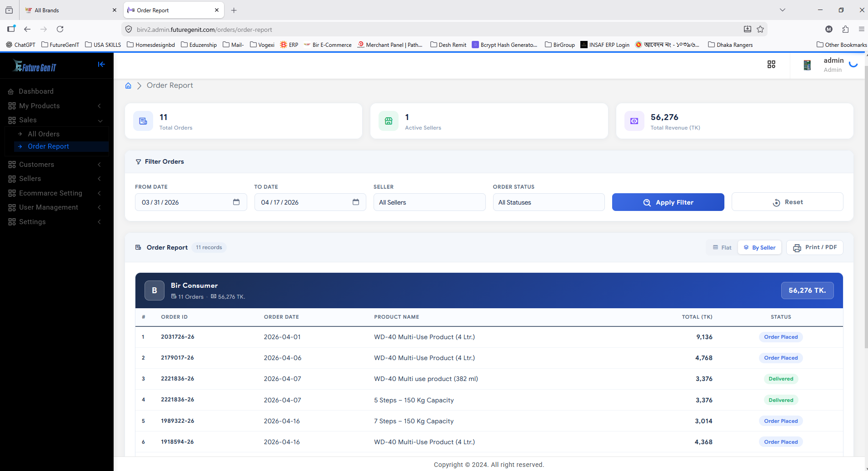
Task: Click order ID 1918594-26
Action: pyautogui.click(x=177, y=442)
